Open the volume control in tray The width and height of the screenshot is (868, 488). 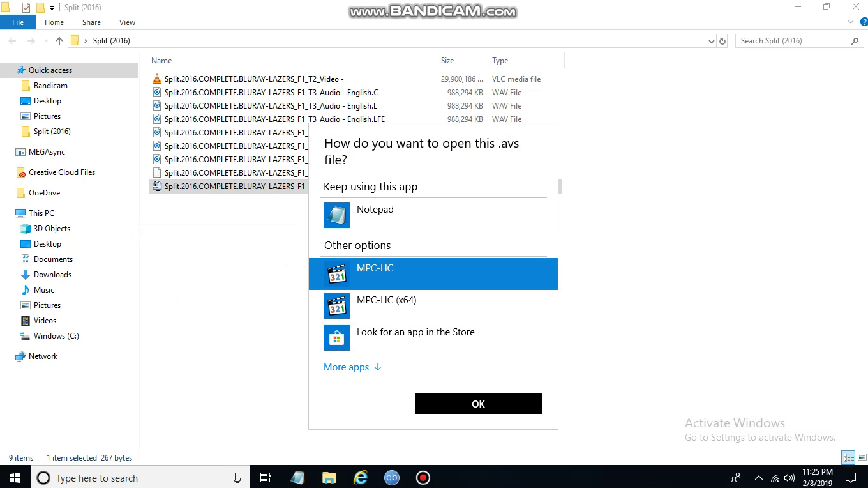(789, 478)
